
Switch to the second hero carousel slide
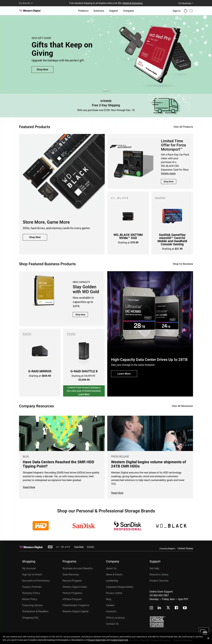point(108,90)
